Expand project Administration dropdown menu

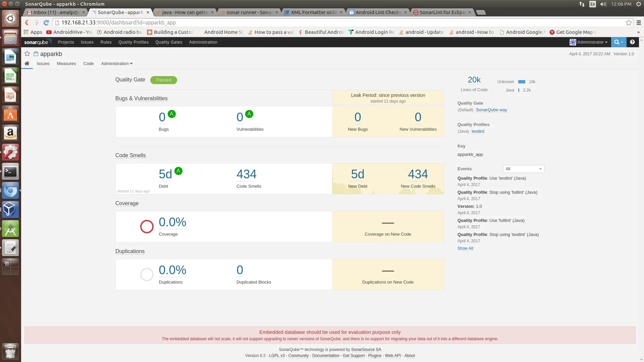pyautogui.click(x=117, y=64)
